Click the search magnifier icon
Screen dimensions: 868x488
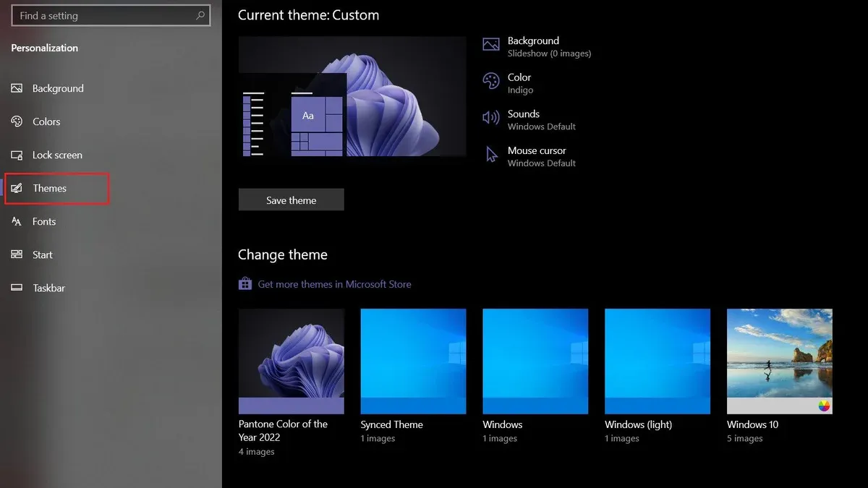click(200, 15)
